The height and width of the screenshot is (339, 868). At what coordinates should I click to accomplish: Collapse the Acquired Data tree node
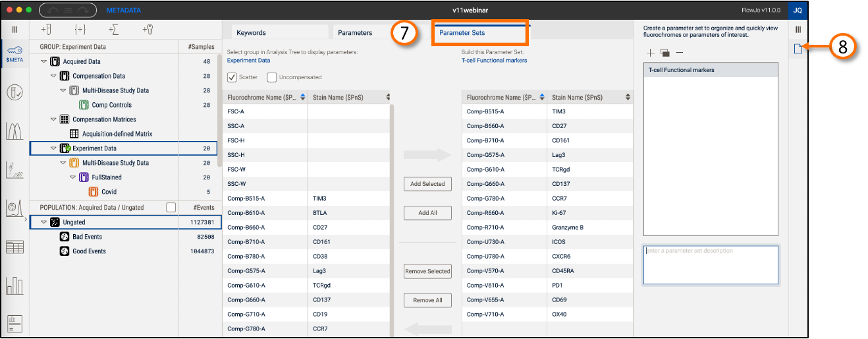click(x=44, y=61)
